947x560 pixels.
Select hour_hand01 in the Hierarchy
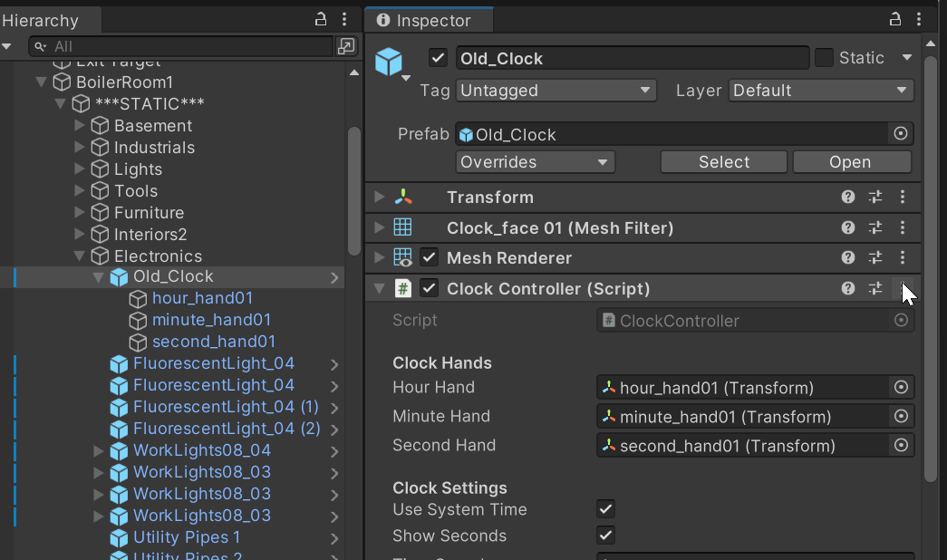pos(202,298)
